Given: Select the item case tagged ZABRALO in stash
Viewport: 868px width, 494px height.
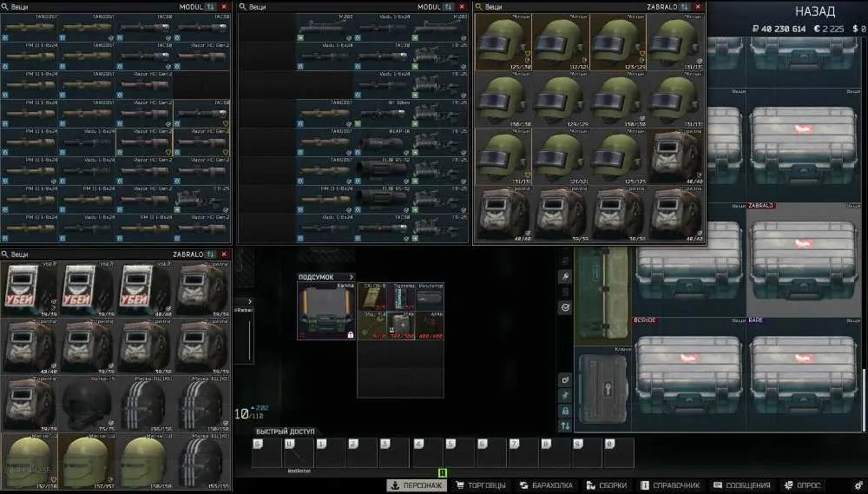Looking at the screenshot, I should (804, 260).
